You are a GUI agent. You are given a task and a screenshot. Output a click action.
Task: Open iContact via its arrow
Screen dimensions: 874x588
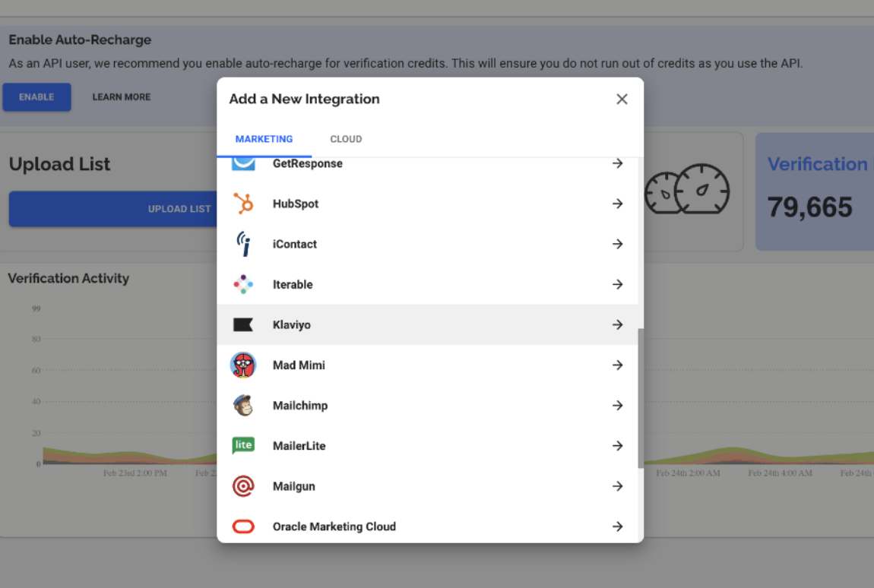point(618,244)
